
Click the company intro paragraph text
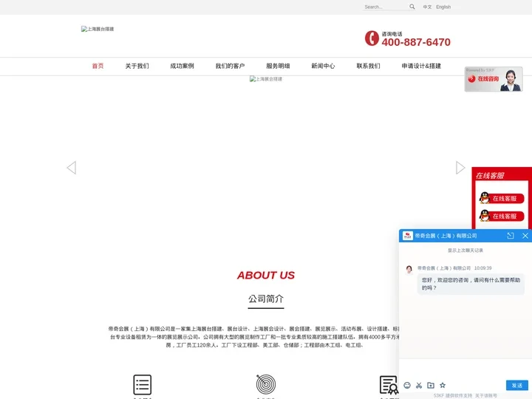(253, 337)
